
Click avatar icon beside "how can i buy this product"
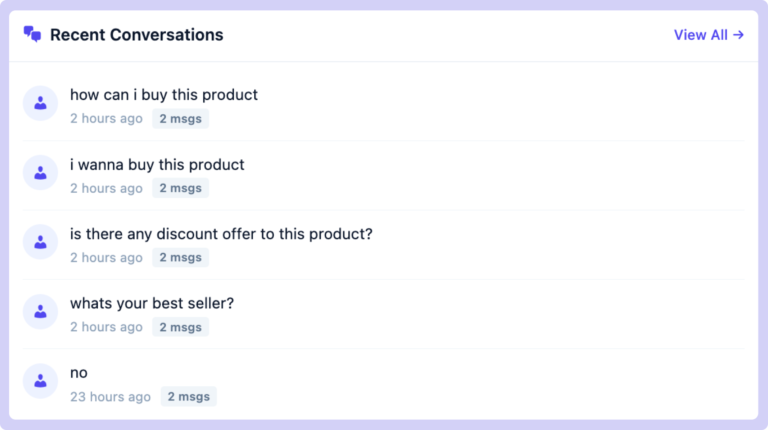pos(40,103)
